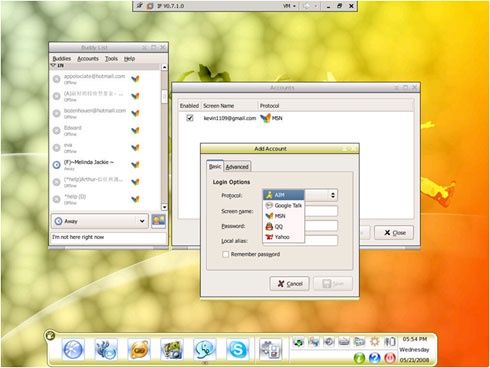This screenshot has height=368, width=490.
Task: Open the blue globe browser dock icon
Action: [73, 350]
